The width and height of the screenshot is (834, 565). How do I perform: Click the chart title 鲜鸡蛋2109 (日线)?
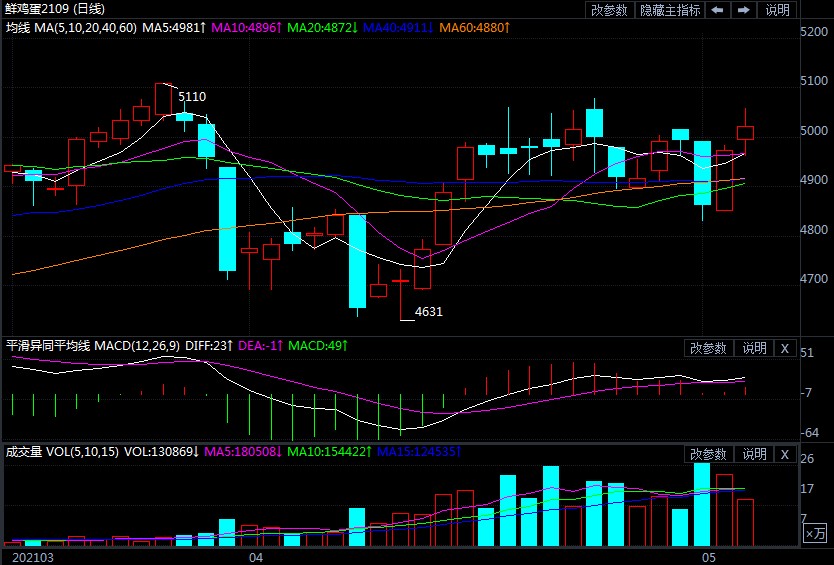tap(55, 9)
